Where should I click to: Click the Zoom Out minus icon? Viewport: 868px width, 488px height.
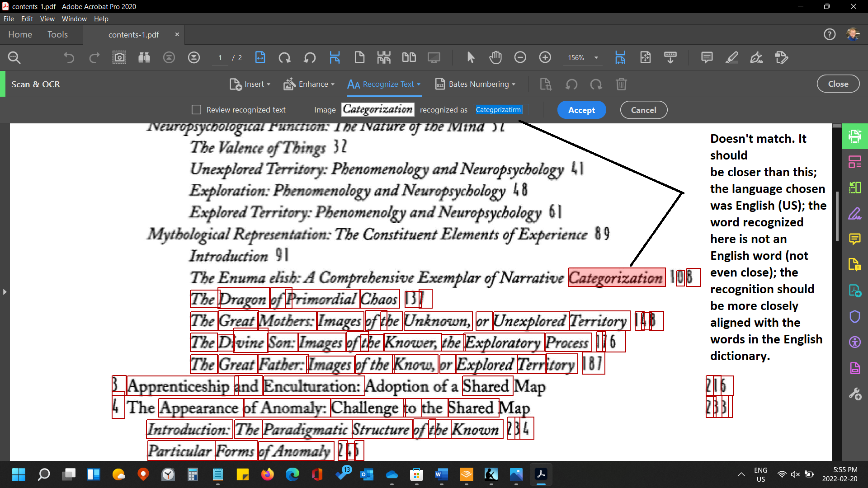click(520, 58)
